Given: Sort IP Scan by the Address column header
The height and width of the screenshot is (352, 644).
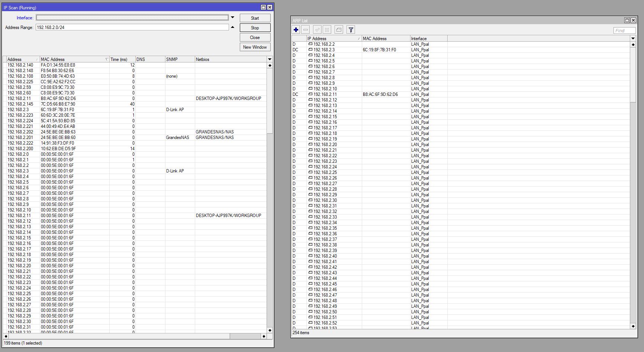Looking at the screenshot, I should point(23,59).
